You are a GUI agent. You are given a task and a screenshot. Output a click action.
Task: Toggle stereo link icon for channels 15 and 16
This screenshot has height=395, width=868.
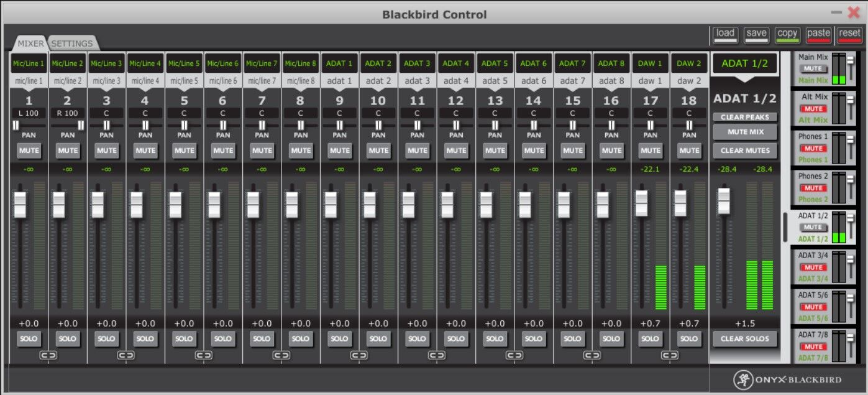click(592, 355)
